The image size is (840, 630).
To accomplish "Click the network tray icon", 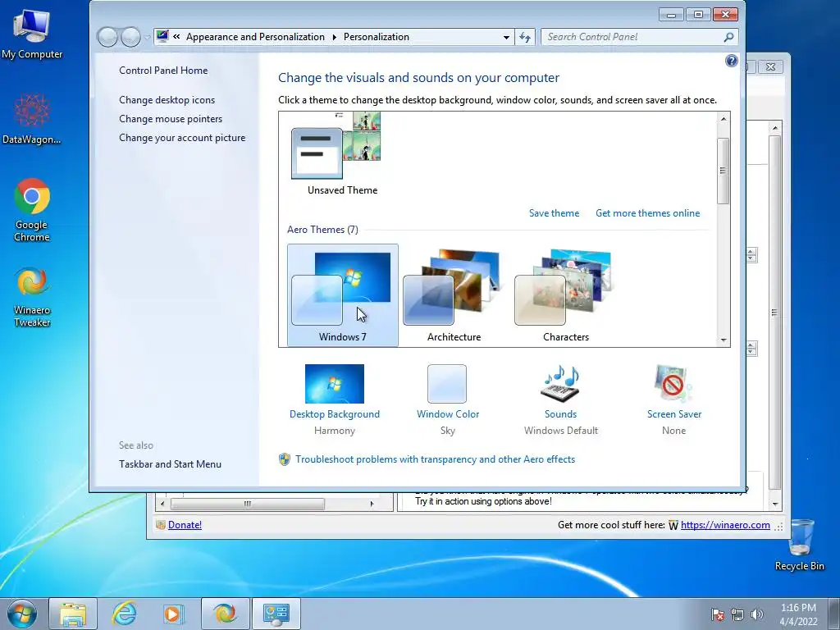I will point(737,614).
